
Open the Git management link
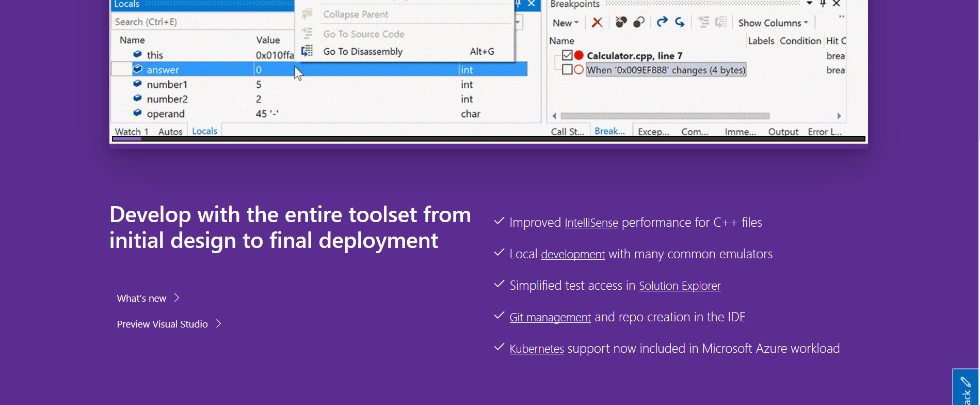[550, 317]
